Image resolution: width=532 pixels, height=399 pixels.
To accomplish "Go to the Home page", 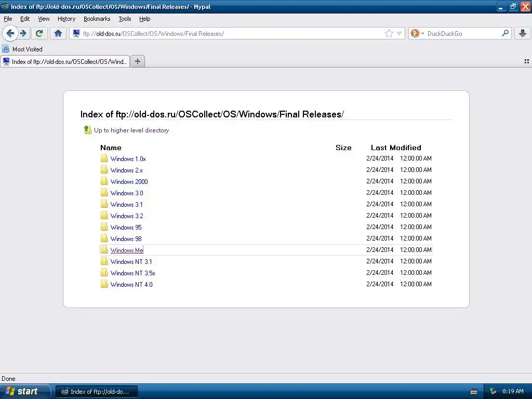I will coord(58,33).
